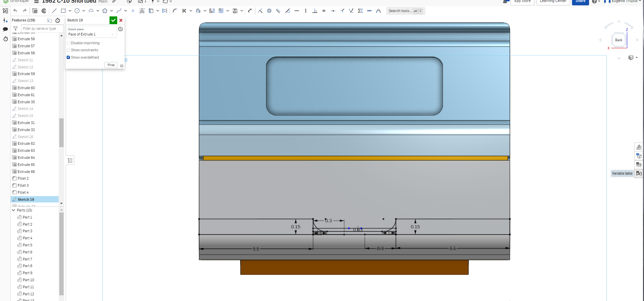
Task: Select Part 7 in parts list
Action: [x=27, y=259]
